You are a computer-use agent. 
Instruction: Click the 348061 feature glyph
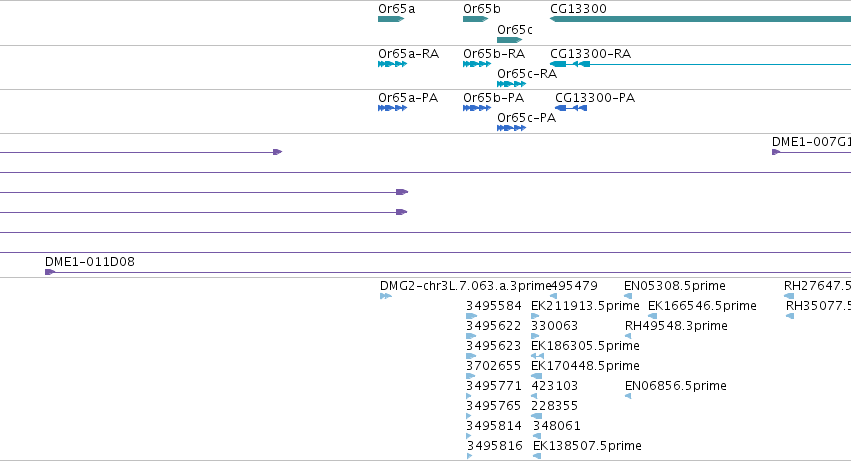(x=537, y=436)
